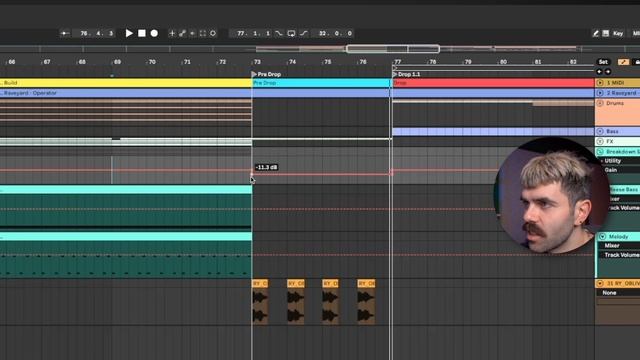The width and height of the screenshot is (640, 360).
Task: Start playback with the Play button
Action: 129,33
